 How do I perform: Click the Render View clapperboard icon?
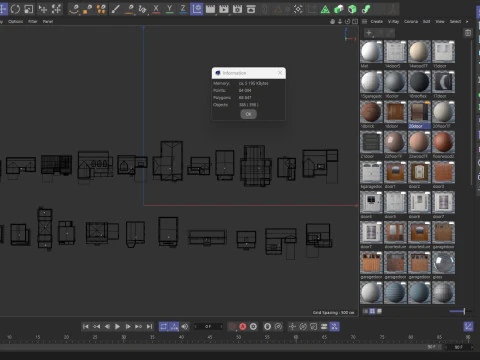pos(210,9)
